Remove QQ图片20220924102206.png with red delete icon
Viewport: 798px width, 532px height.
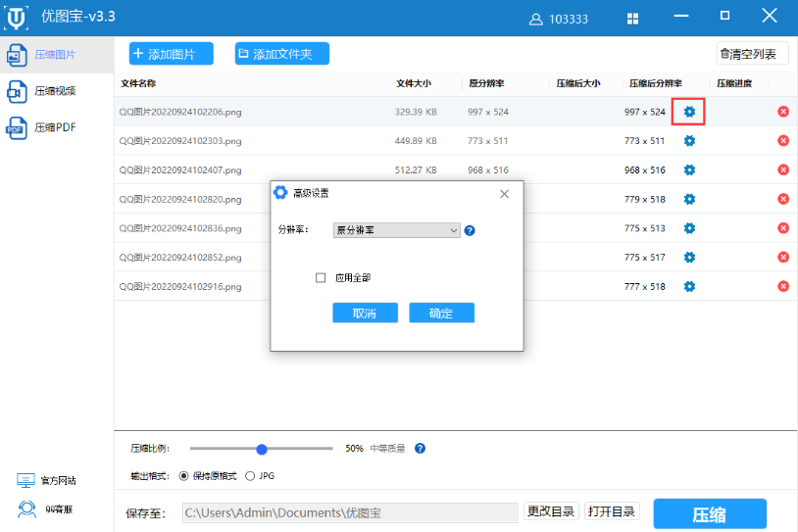783,112
